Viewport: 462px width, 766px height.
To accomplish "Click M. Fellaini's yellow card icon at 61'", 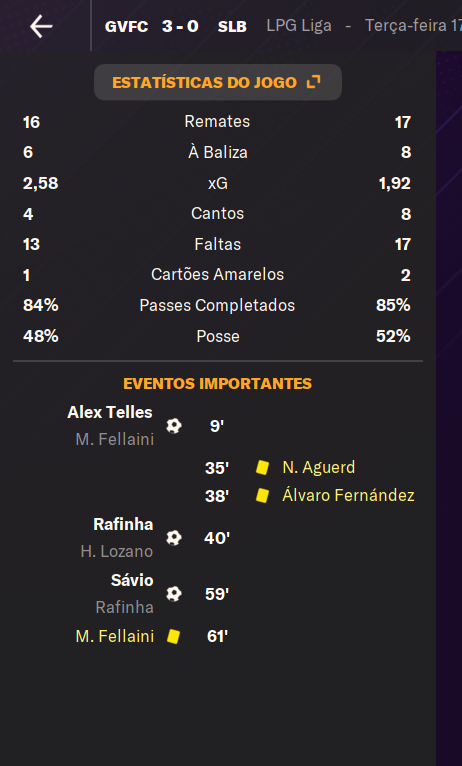I will coord(173,636).
